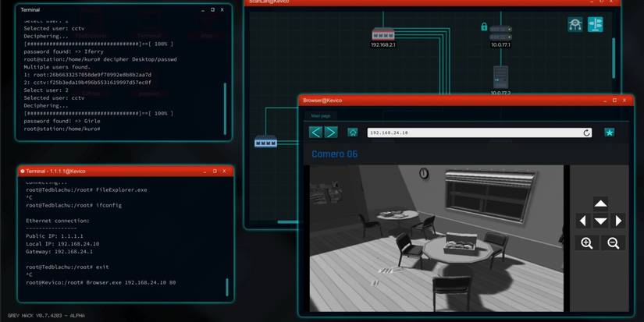Screen dimensions: 644x322
Task: Tilt the camera up with the up arrow
Action: coord(600,203)
